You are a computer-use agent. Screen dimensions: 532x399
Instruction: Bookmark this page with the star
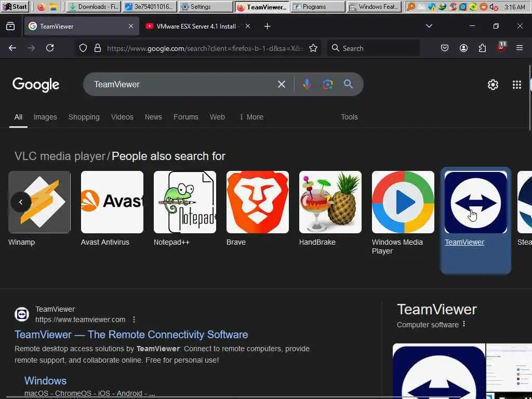click(x=313, y=48)
